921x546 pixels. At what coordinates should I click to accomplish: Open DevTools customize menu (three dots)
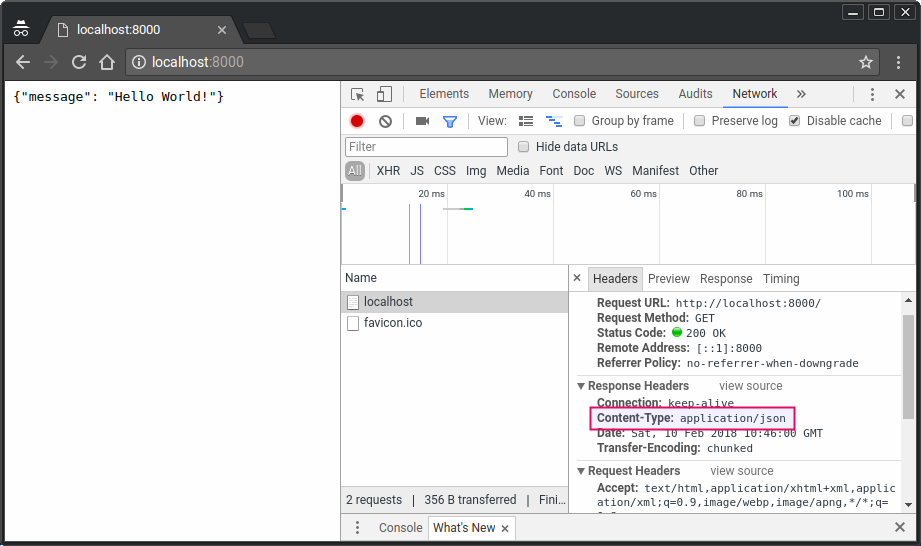(872, 95)
